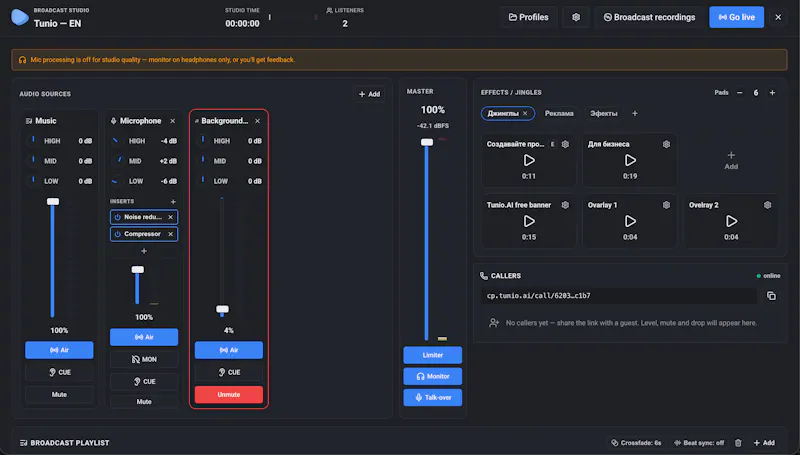Toggle power of Compressor insert
The height and width of the screenshot is (455, 800).
pyautogui.click(x=117, y=234)
